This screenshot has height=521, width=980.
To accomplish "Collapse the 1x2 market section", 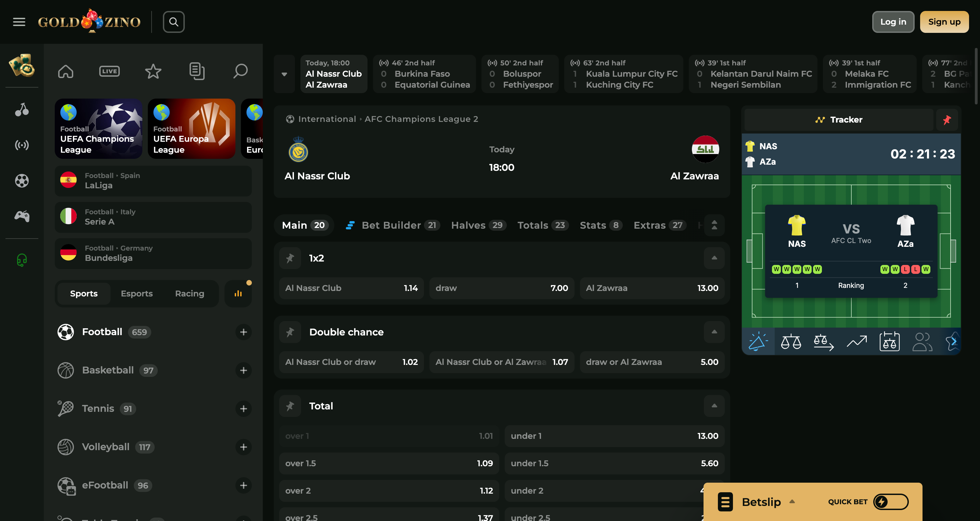I will click(x=714, y=258).
